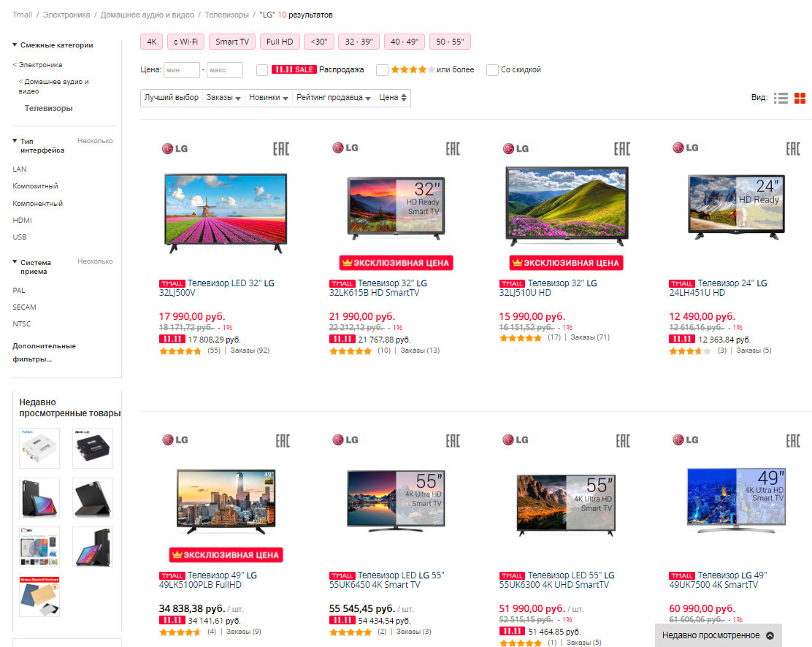Open the Рейтинг продавца sort dropdown
The image size is (812, 647).
point(333,98)
